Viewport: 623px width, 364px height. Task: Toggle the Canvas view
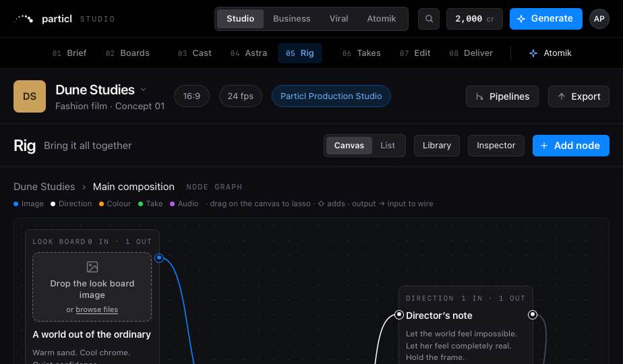[349, 146]
